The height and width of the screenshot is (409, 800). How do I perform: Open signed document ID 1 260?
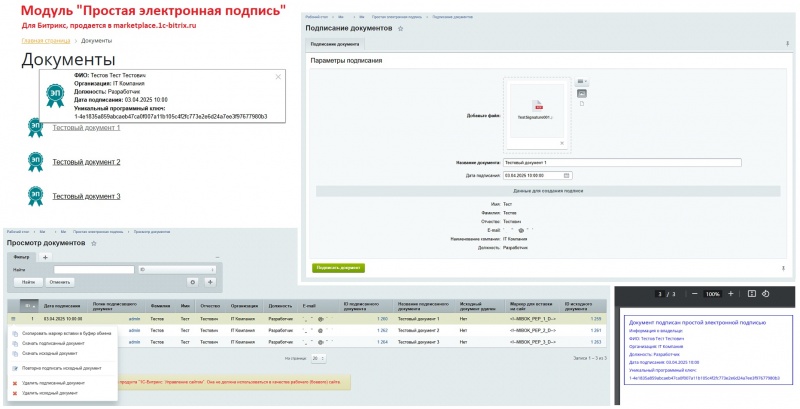click(x=383, y=319)
